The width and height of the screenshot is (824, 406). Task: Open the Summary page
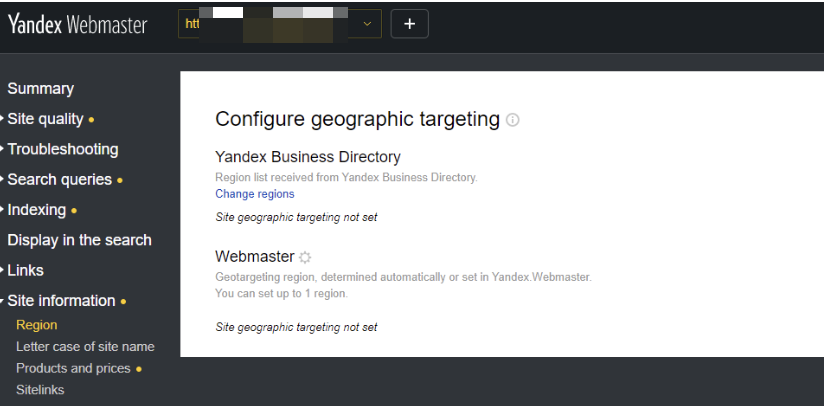point(40,89)
